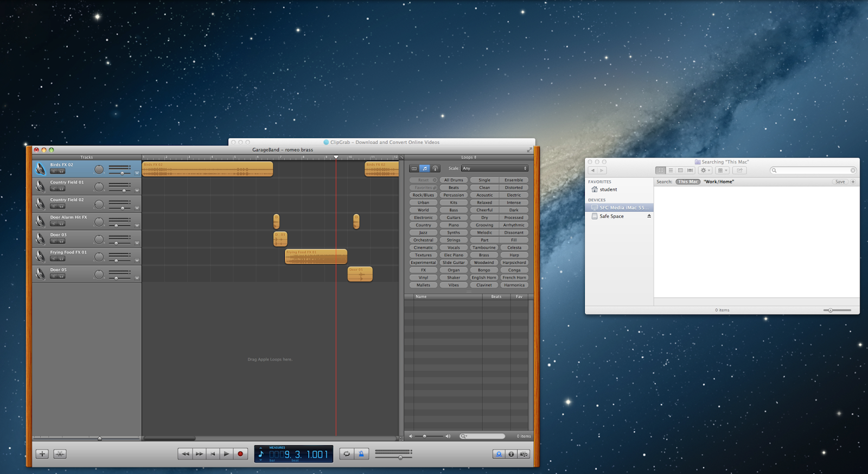
Task: Click the Finder share button
Action: pyautogui.click(x=739, y=170)
